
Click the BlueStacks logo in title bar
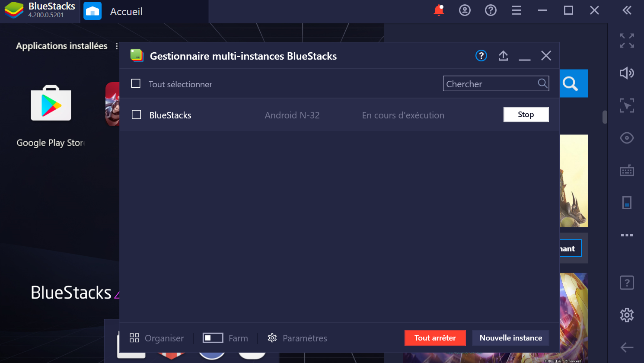pyautogui.click(x=14, y=10)
